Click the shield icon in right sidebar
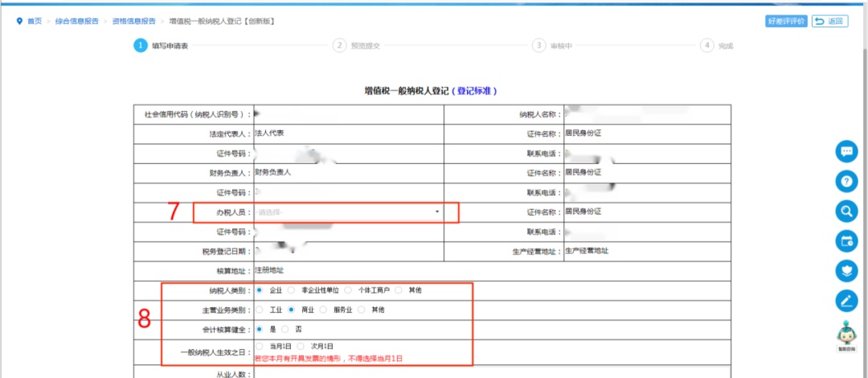This screenshot has height=378, width=868. pyautogui.click(x=846, y=270)
